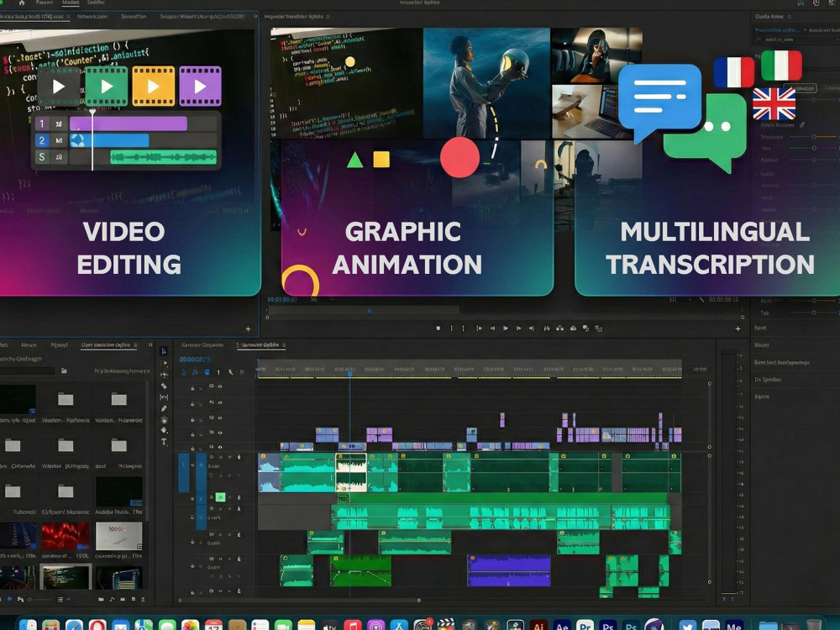Click the program monitor scrubber playhead
The width and height of the screenshot is (840, 630).
369,311
